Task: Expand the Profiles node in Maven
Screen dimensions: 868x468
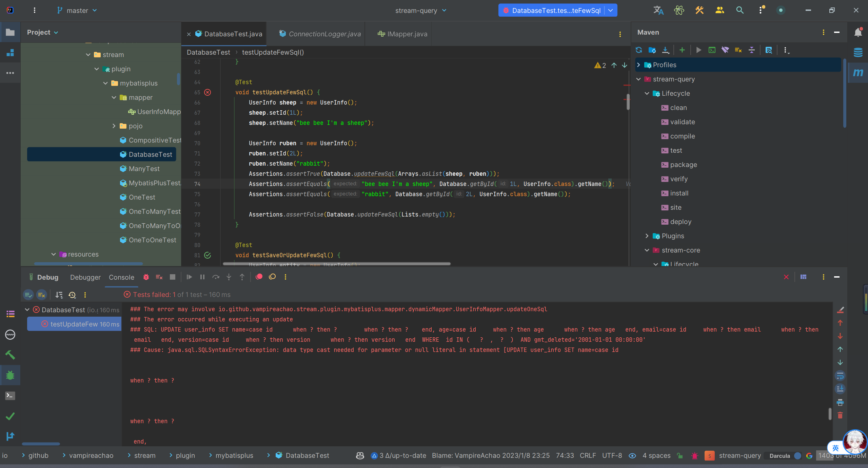Action: point(639,65)
